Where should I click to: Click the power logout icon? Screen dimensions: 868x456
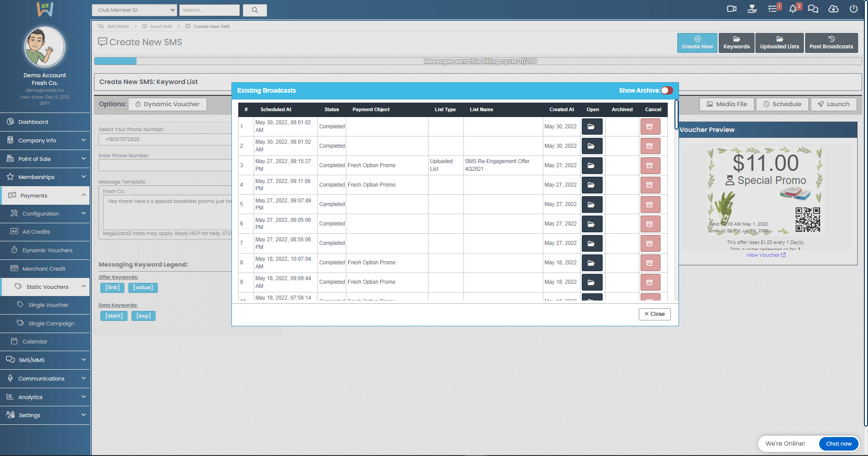pyautogui.click(x=854, y=9)
